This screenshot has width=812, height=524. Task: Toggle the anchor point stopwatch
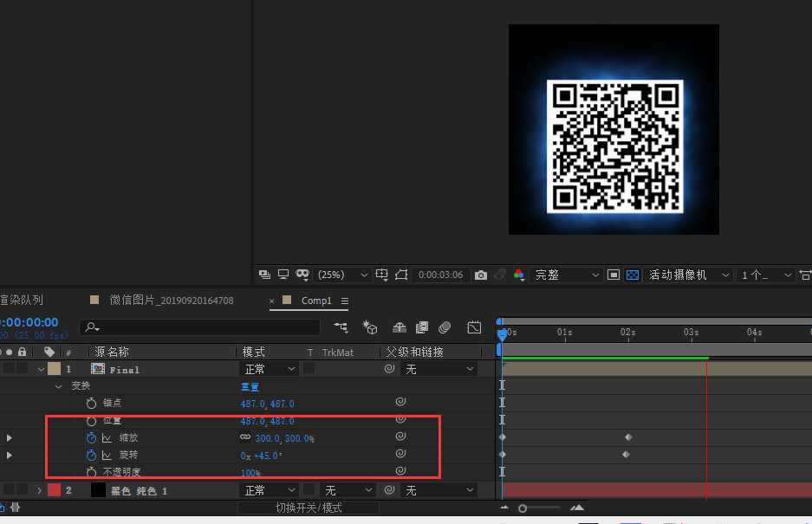pyautogui.click(x=91, y=403)
